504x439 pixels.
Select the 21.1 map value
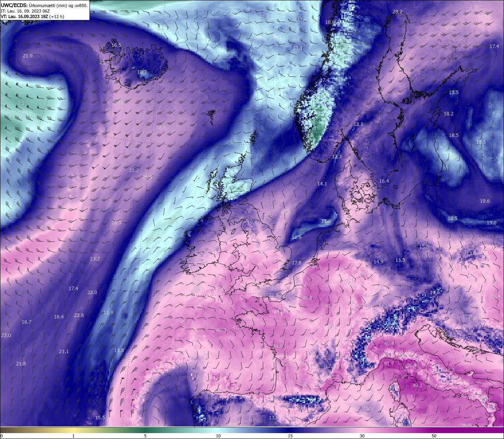click(63, 352)
